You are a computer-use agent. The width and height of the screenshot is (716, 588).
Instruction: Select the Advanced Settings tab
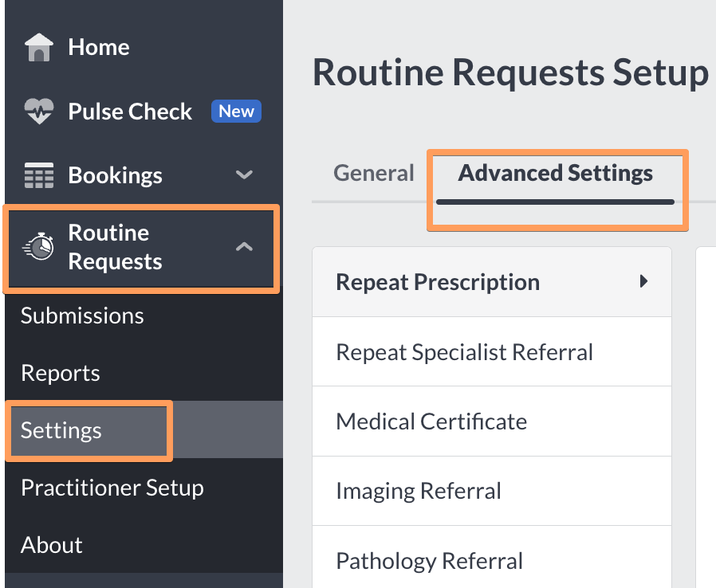556,172
